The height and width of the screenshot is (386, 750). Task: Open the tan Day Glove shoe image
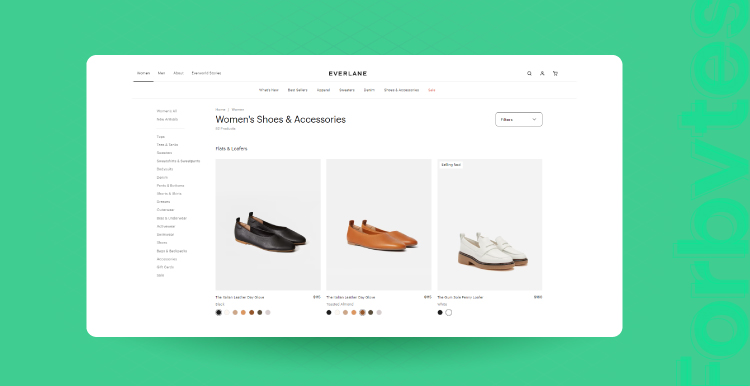[x=379, y=224]
